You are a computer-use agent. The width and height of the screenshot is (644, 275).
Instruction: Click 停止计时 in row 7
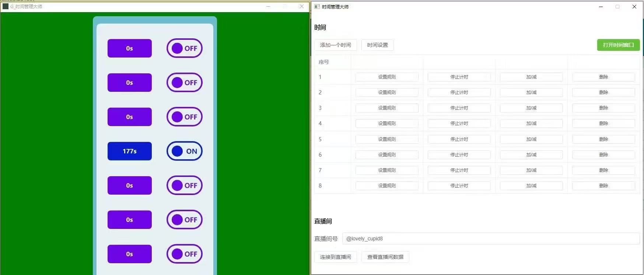(459, 170)
